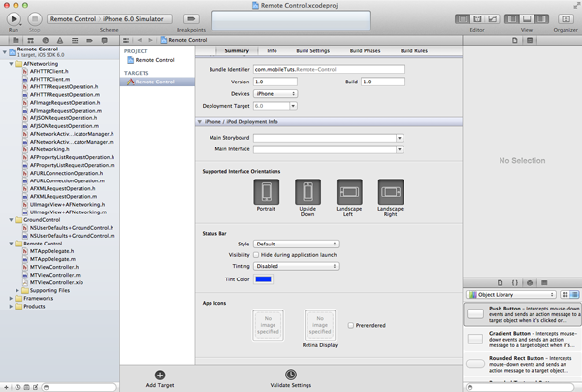Click the Bundle Identifier field
This screenshot has height=392, width=582.
coord(329,70)
